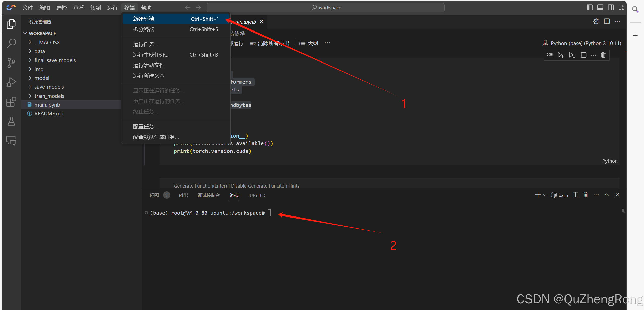Screen dimensions: 644x310
Task: Select 新建终端 menu entry
Action: coord(143,19)
